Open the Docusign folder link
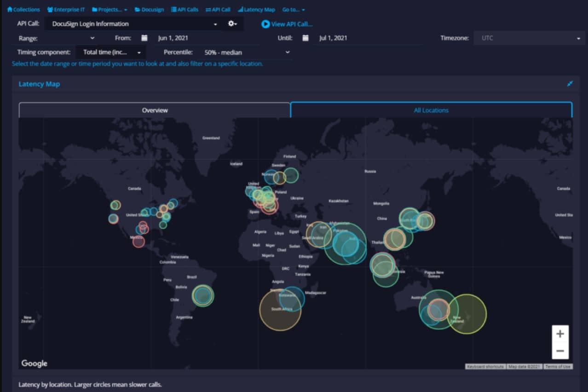The width and height of the screenshot is (588, 392). click(x=149, y=9)
